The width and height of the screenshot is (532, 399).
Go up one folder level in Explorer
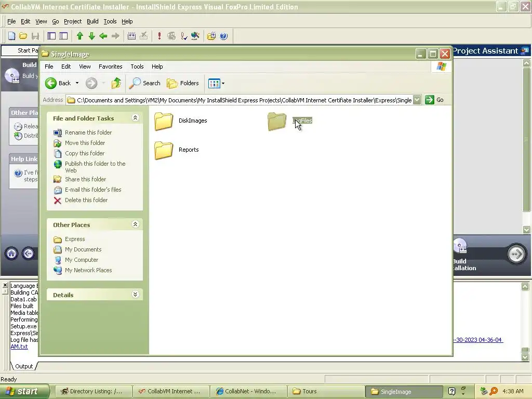click(x=116, y=83)
